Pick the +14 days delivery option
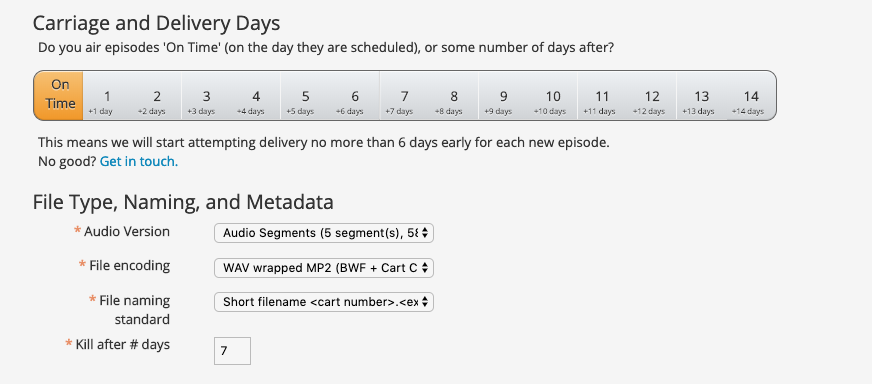This screenshot has width=872, height=384. click(x=751, y=95)
